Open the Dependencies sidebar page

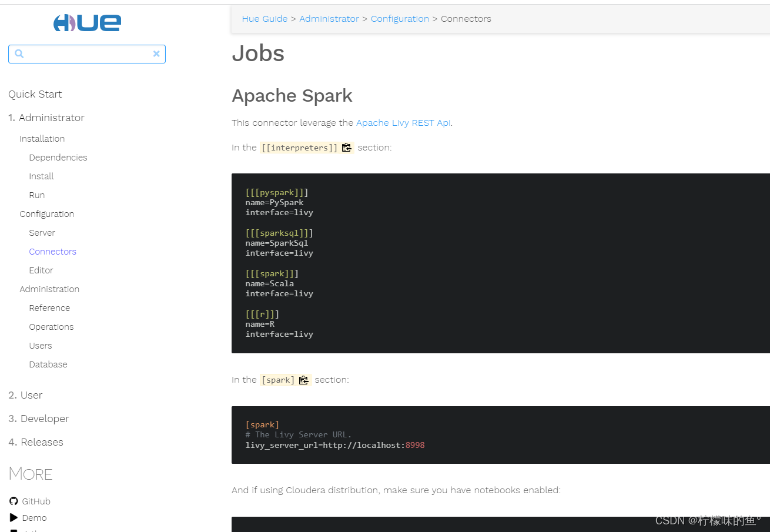pyautogui.click(x=58, y=158)
